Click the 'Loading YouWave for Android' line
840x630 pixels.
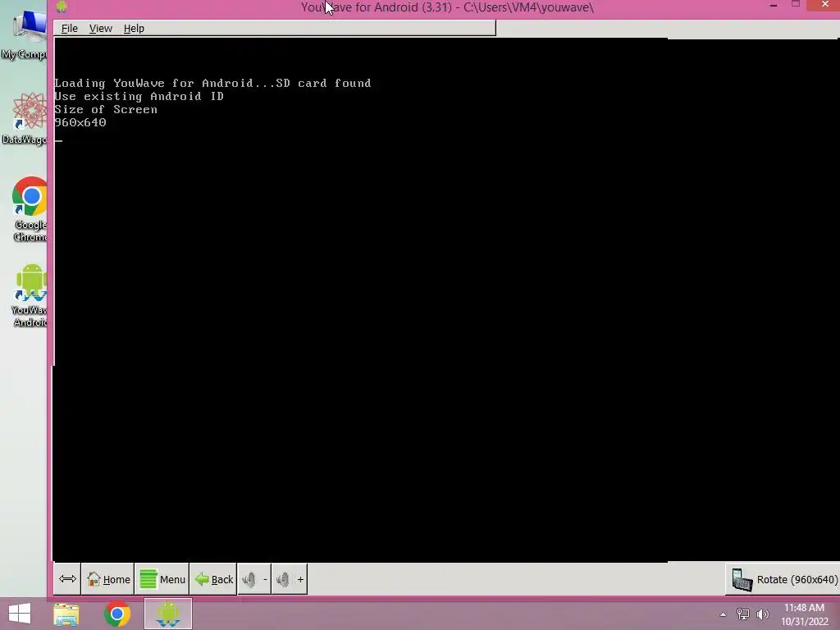coord(212,83)
